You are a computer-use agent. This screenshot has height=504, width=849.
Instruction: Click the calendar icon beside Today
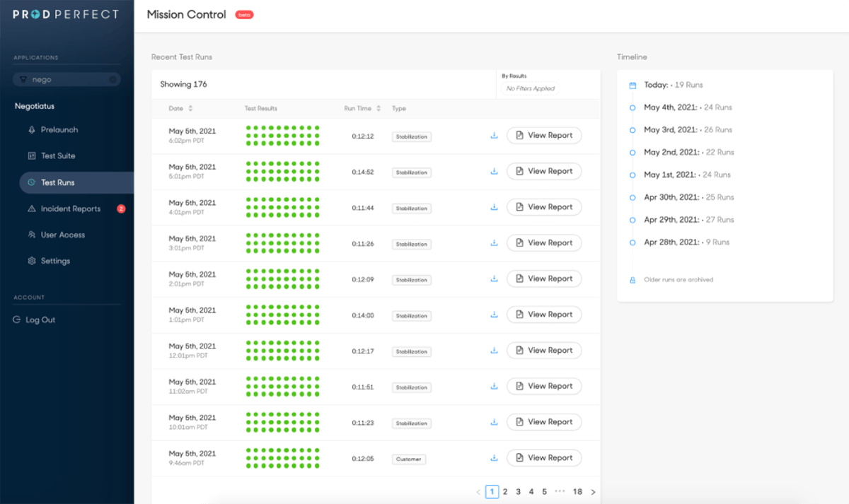coord(633,86)
